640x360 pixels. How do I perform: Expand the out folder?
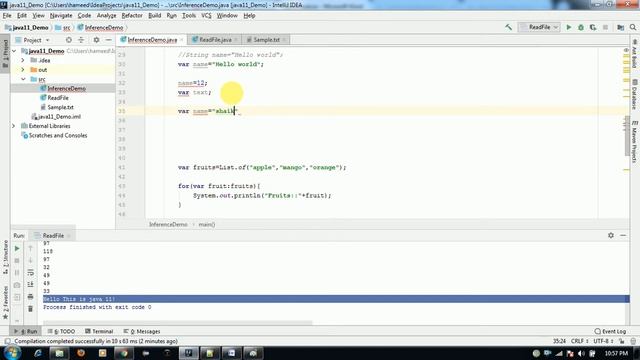pos(23,70)
